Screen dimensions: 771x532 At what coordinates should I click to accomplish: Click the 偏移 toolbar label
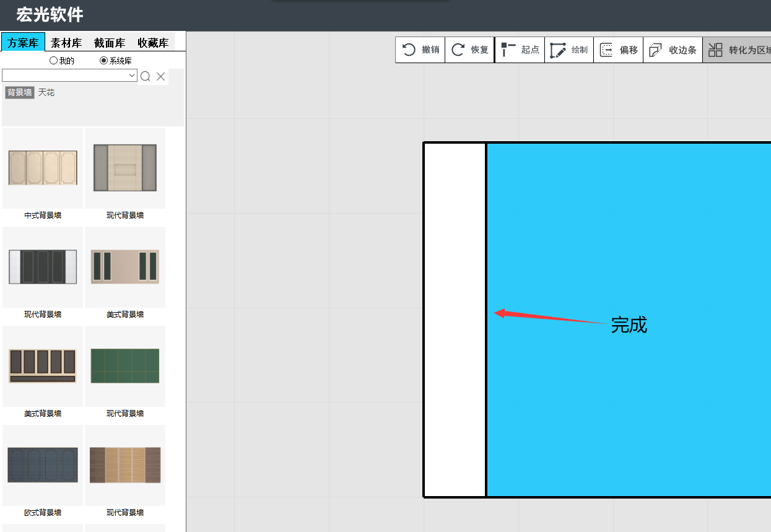pos(629,50)
